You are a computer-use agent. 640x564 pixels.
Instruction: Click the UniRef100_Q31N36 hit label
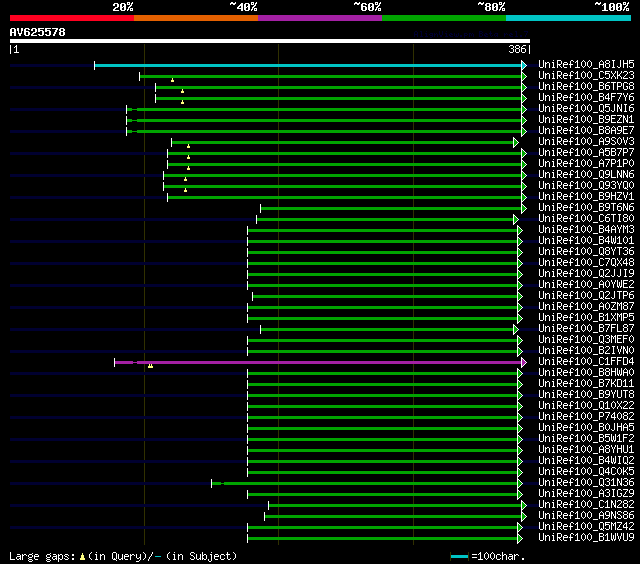point(586,483)
